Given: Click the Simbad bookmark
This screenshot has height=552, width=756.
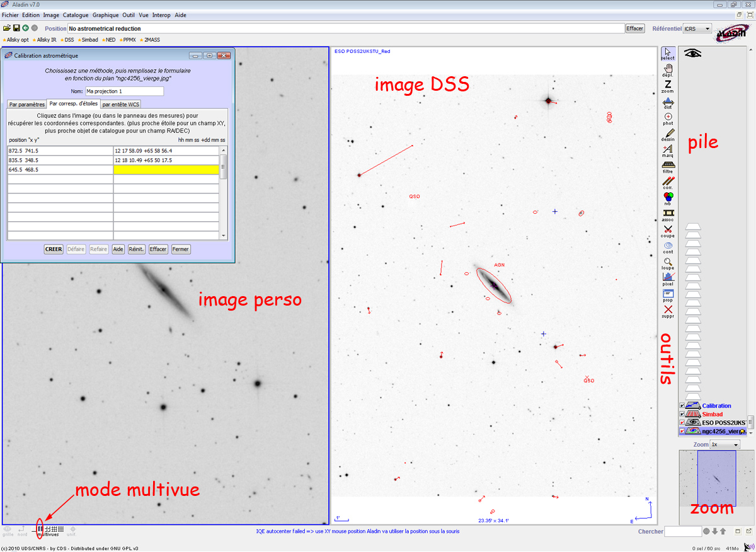Looking at the screenshot, I should [x=88, y=40].
